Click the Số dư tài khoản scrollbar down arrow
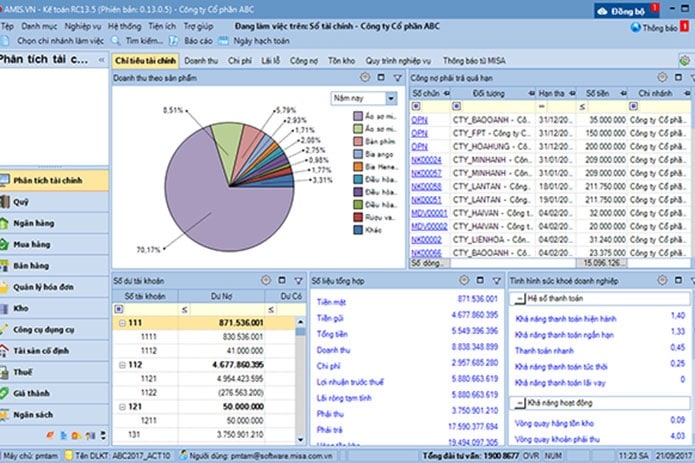 [x=301, y=440]
